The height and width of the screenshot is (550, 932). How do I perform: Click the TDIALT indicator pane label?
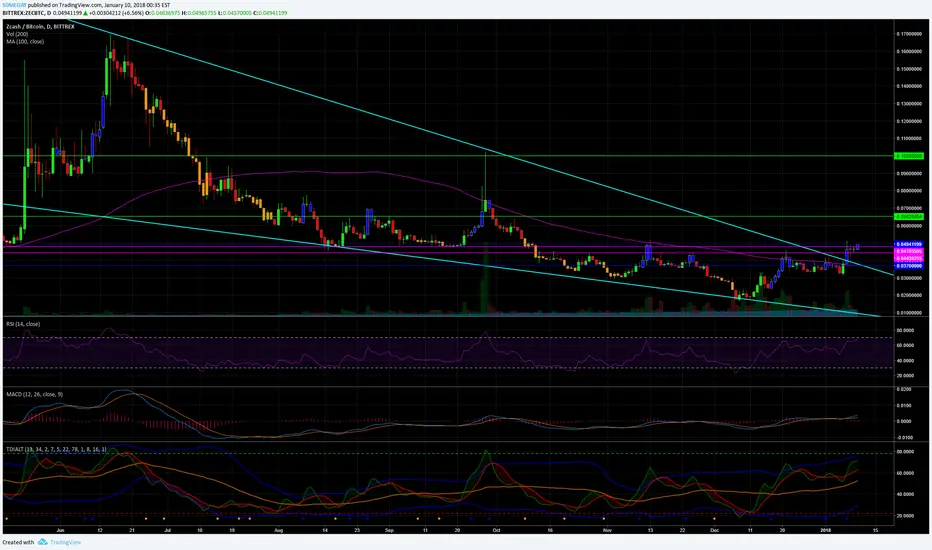pos(56,450)
